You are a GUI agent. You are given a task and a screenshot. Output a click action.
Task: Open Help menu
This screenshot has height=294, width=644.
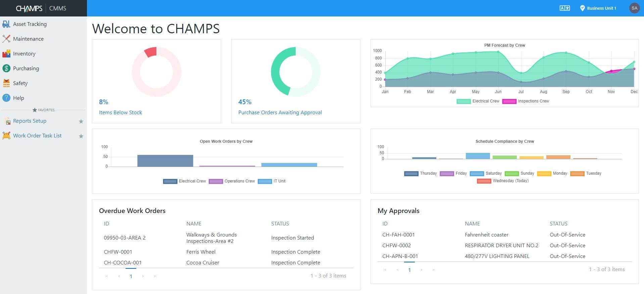[x=18, y=98]
